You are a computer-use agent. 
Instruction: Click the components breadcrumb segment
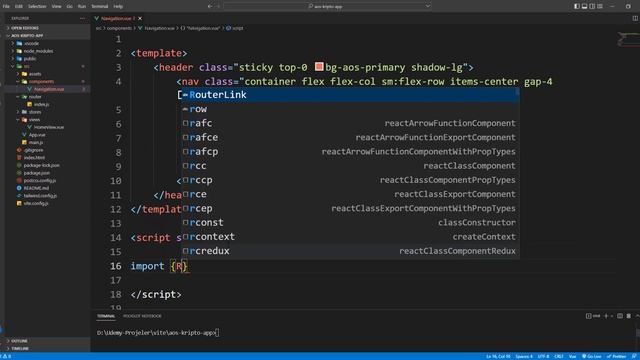(119, 28)
